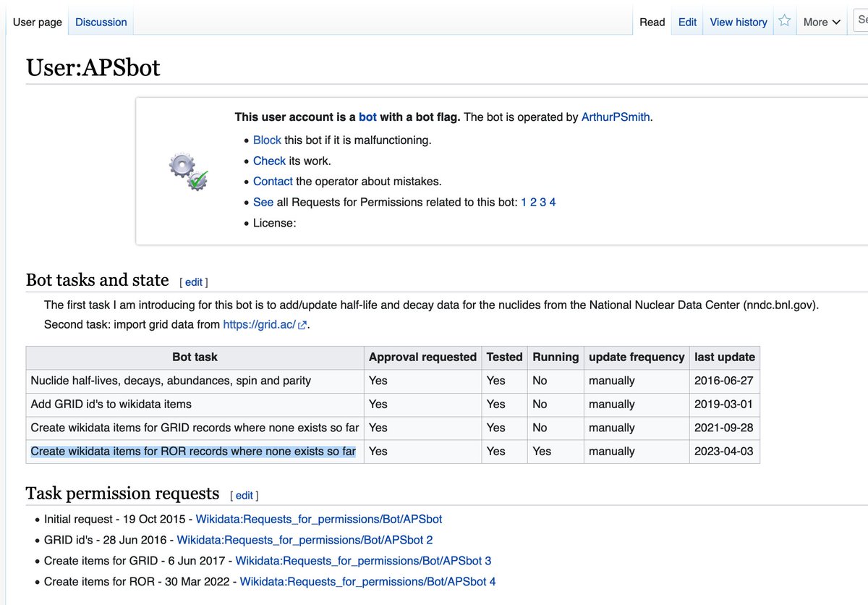Click the watchlist star icon
Viewport: 868px width, 605px height.
pos(785,21)
